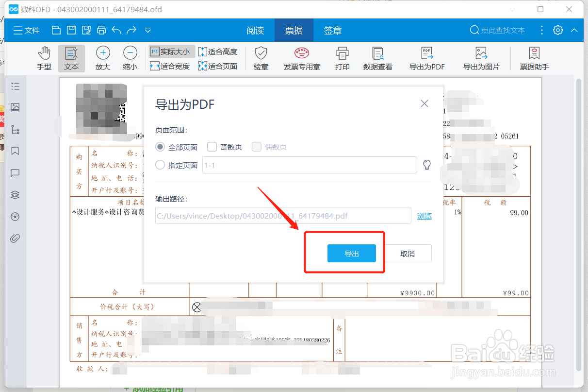Select the Text (文本) tool
This screenshot has width=588, height=392.
pyautogui.click(x=71, y=58)
